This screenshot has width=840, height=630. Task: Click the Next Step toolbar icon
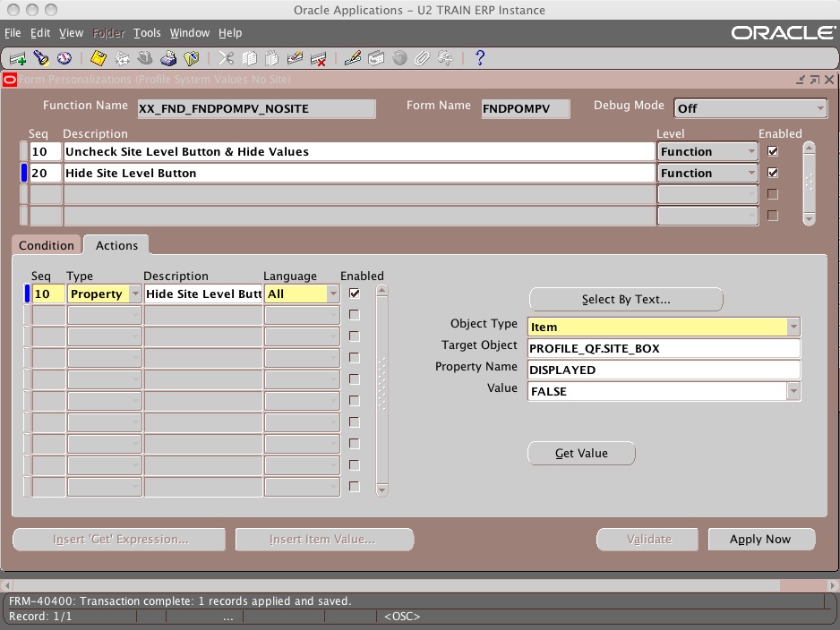tap(122, 58)
